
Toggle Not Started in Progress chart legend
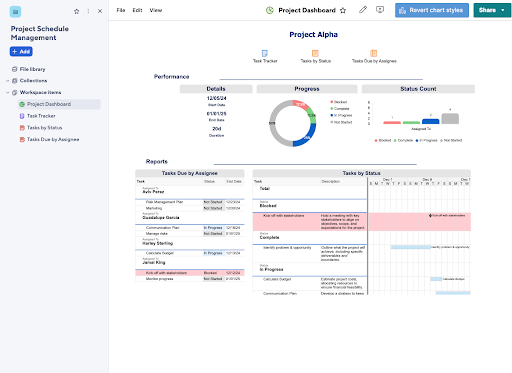(341, 122)
